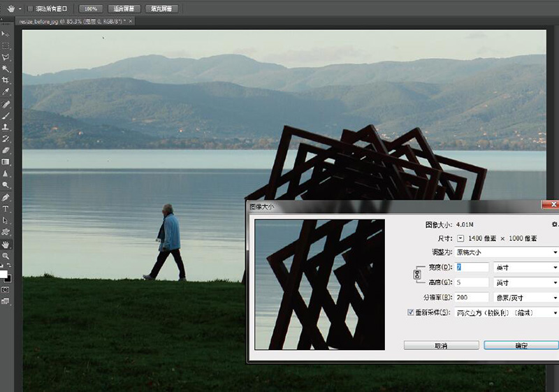559x392 pixels.
Task: Click the 取消 (Cancel) button
Action: click(x=441, y=345)
